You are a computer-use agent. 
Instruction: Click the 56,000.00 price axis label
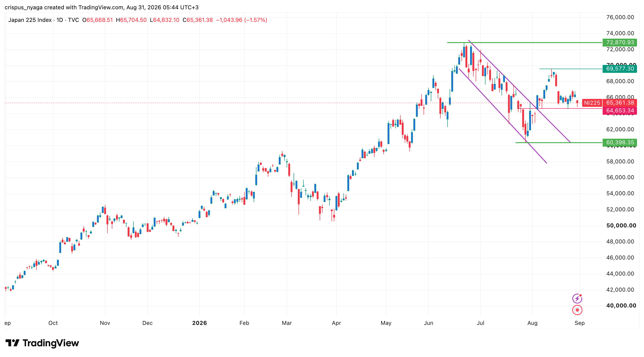620,177
